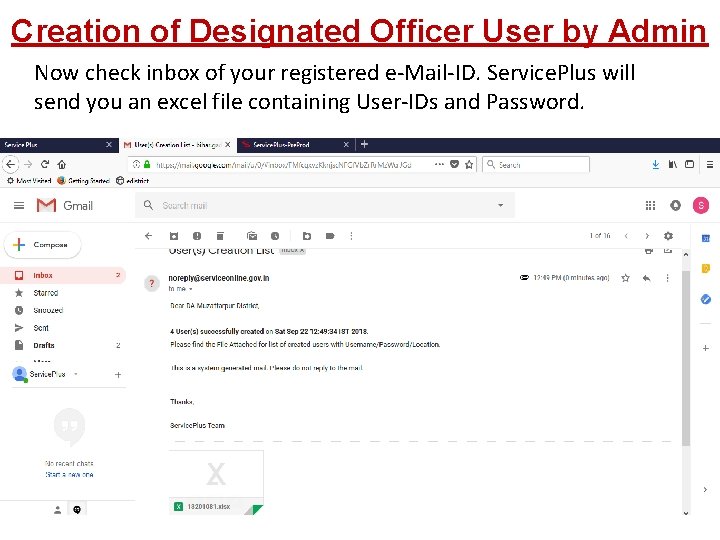Image resolution: width=720 pixels, height=540 pixels.
Task: Click the browser forward arrow
Action: tap(28, 164)
